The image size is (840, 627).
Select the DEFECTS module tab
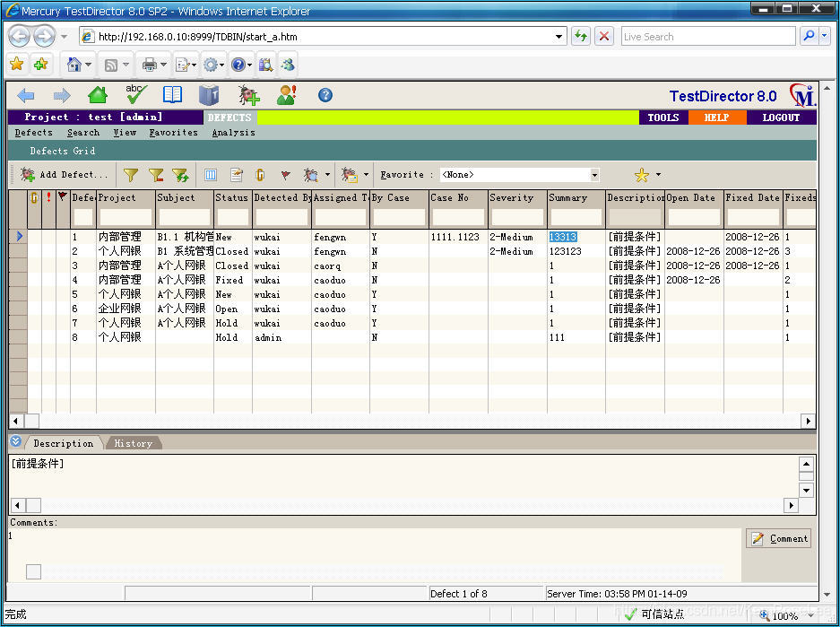(229, 118)
